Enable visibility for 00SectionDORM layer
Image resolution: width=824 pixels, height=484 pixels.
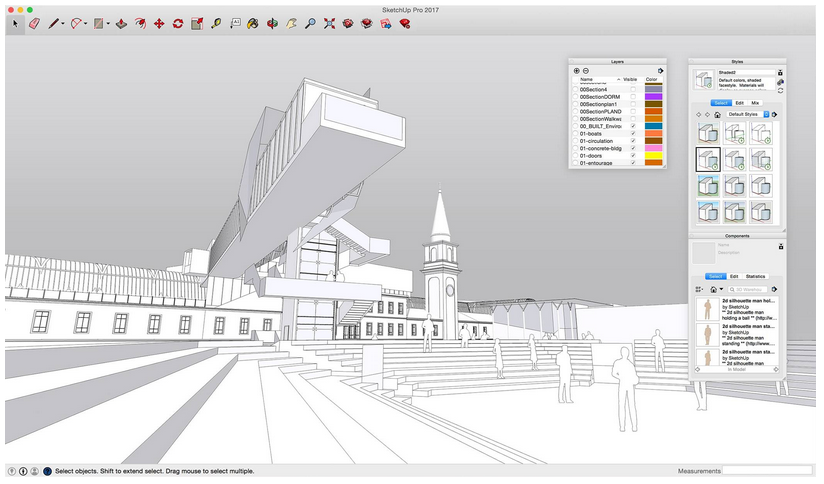633,97
